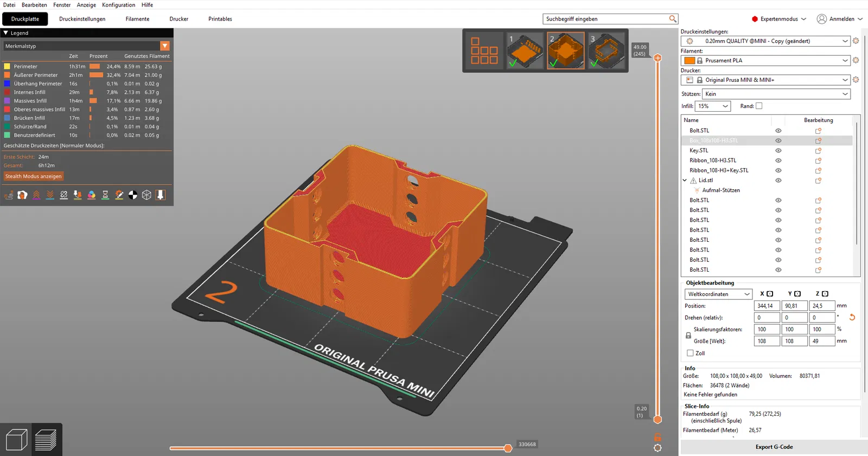Switch to the Druckeinstellungen tab
868x456 pixels.
click(82, 19)
